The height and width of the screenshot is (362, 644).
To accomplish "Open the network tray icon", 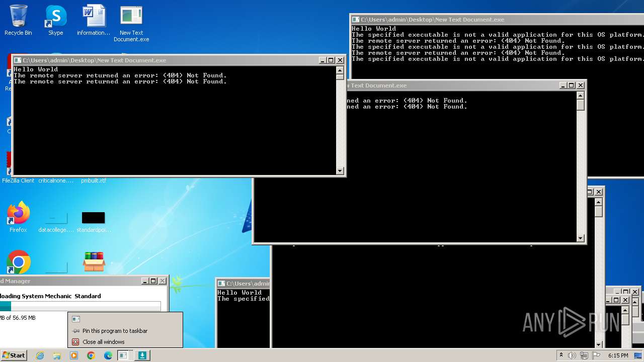I will pos(584,355).
